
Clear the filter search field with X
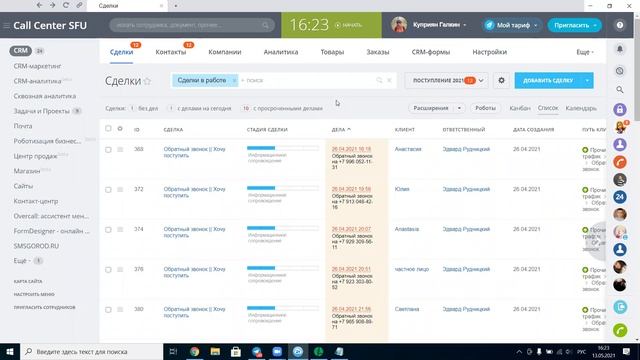click(389, 80)
